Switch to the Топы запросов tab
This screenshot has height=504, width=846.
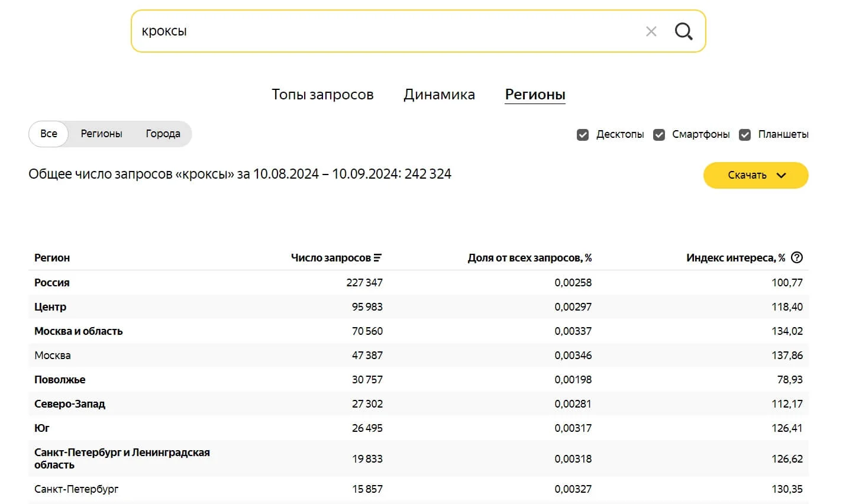[x=322, y=95]
